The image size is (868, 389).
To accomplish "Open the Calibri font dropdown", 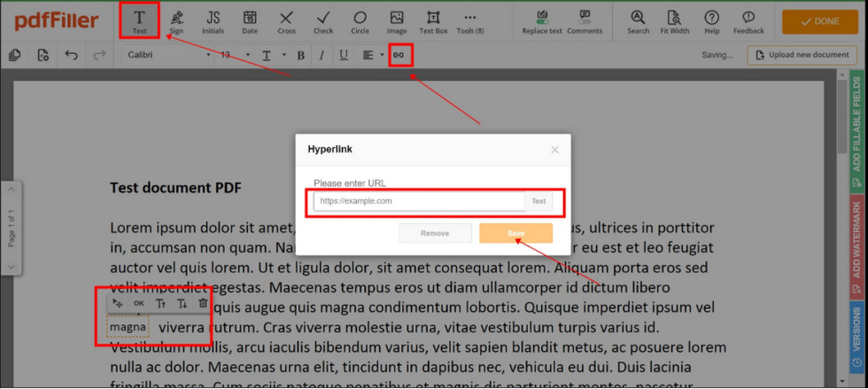I will (169, 55).
